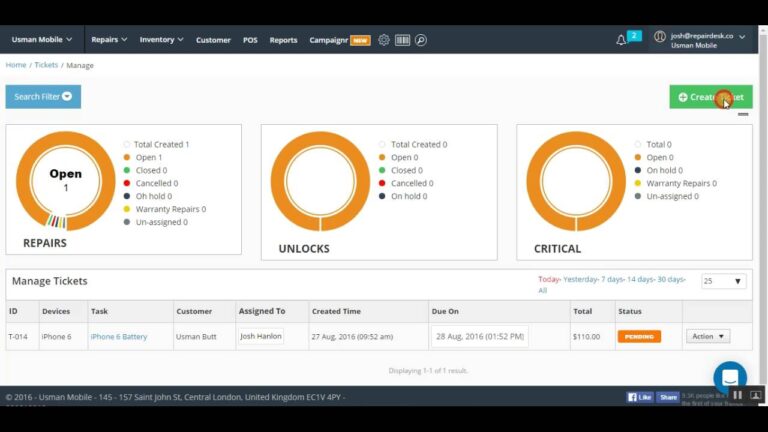
Task: Open the iPhone 6 Battery task link
Action: (x=119, y=336)
